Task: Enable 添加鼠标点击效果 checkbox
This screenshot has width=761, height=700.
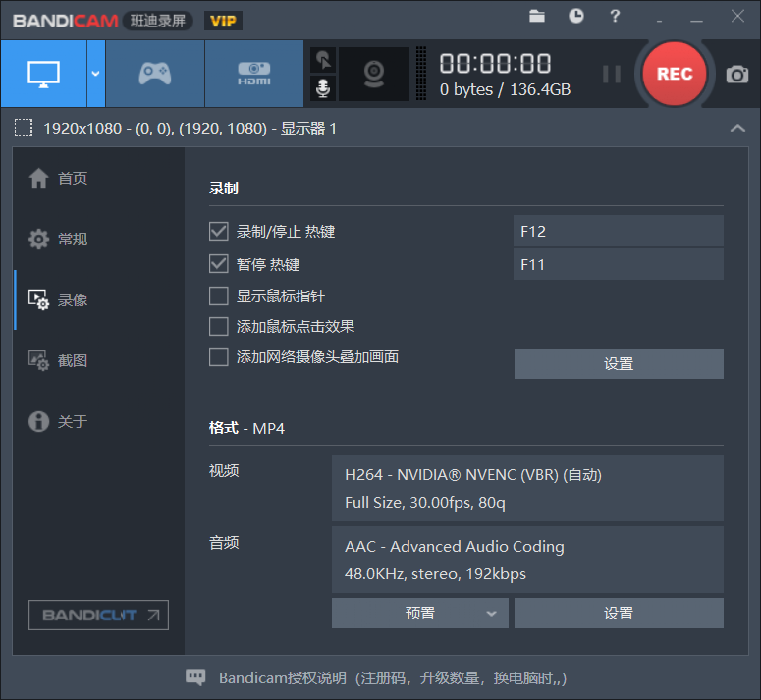Action: pyautogui.click(x=218, y=327)
